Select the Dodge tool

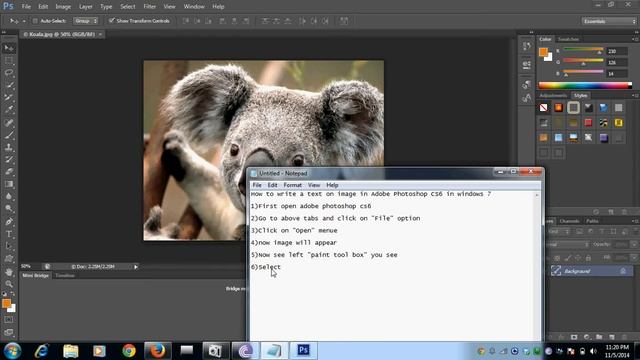click(x=9, y=209)
